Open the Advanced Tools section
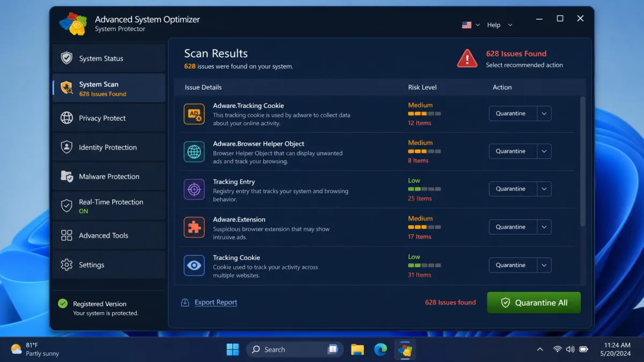 click(109, 235)
